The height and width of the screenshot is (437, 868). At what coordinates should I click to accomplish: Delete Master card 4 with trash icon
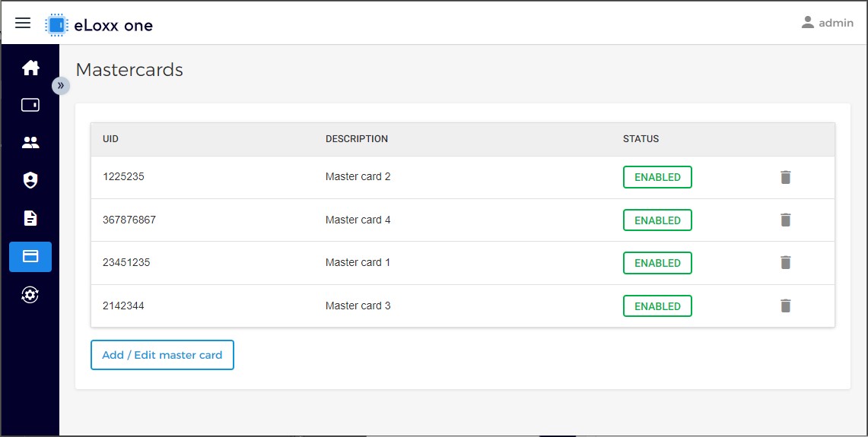[x=785, y=220]
